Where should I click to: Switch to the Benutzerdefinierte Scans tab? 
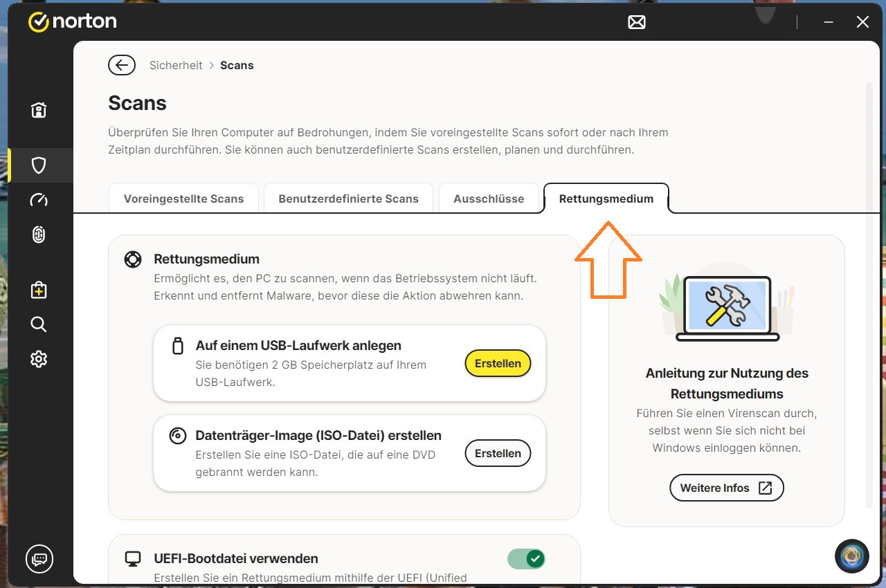coord(348,199)
